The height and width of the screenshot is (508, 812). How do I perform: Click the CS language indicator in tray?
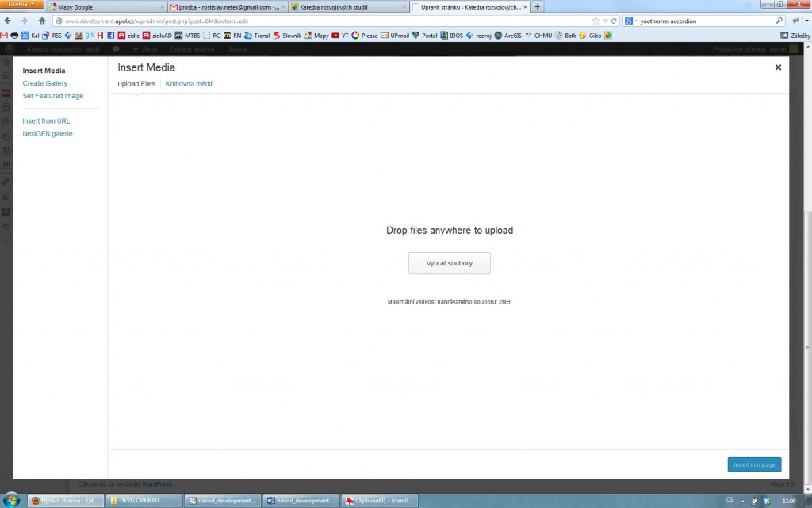click(x=730, y=500)
